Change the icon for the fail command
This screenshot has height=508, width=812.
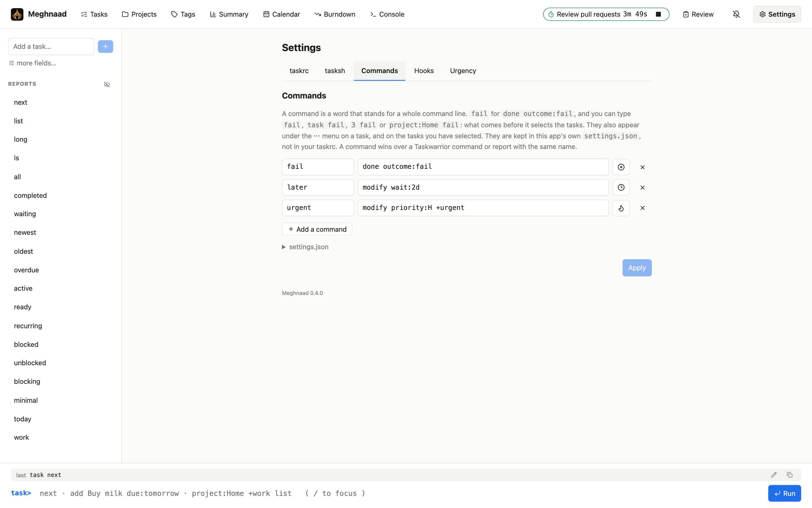click(621, 167)
